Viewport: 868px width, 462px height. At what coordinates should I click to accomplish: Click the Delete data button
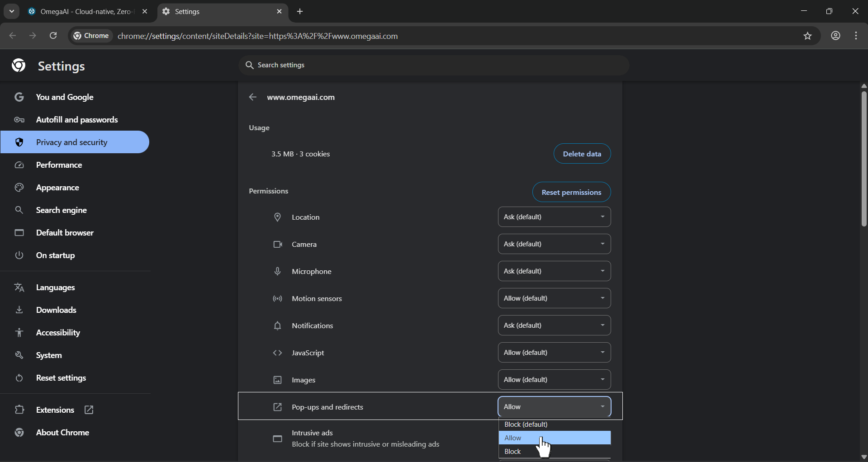pyautogui.click(x=582, y=154)
